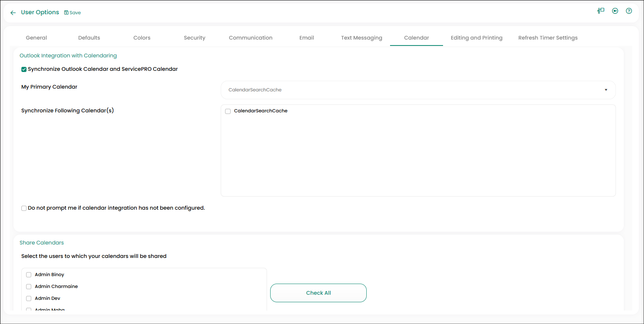Open the Security tab
This screenshot has width=644, height=324.
194,38
